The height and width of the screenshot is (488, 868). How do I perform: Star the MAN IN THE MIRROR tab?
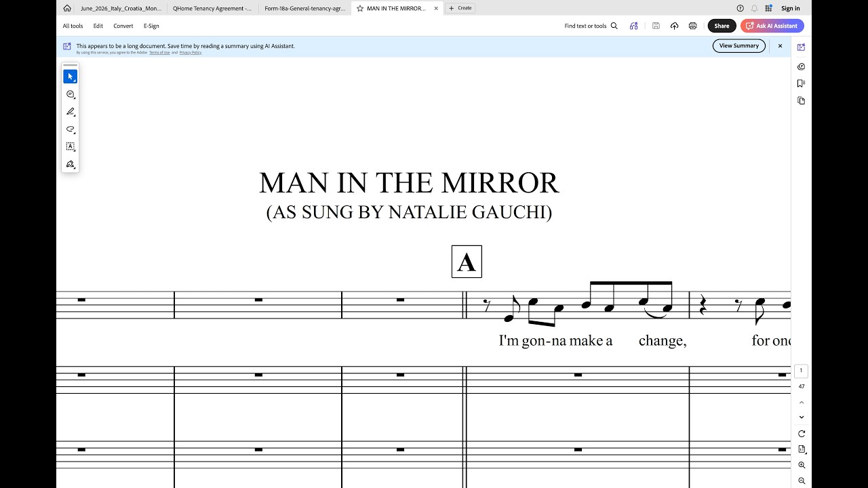pyautogui.click(x=360, y=8)
